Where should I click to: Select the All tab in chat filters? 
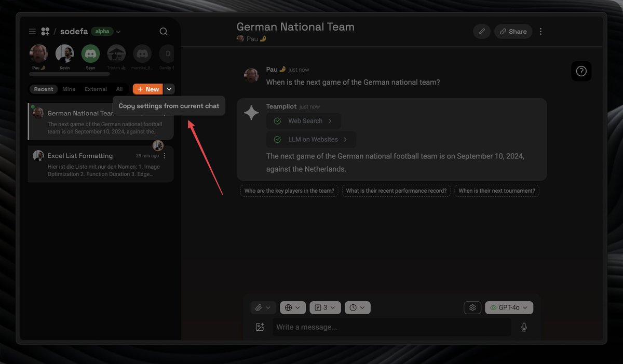[119, 89]
